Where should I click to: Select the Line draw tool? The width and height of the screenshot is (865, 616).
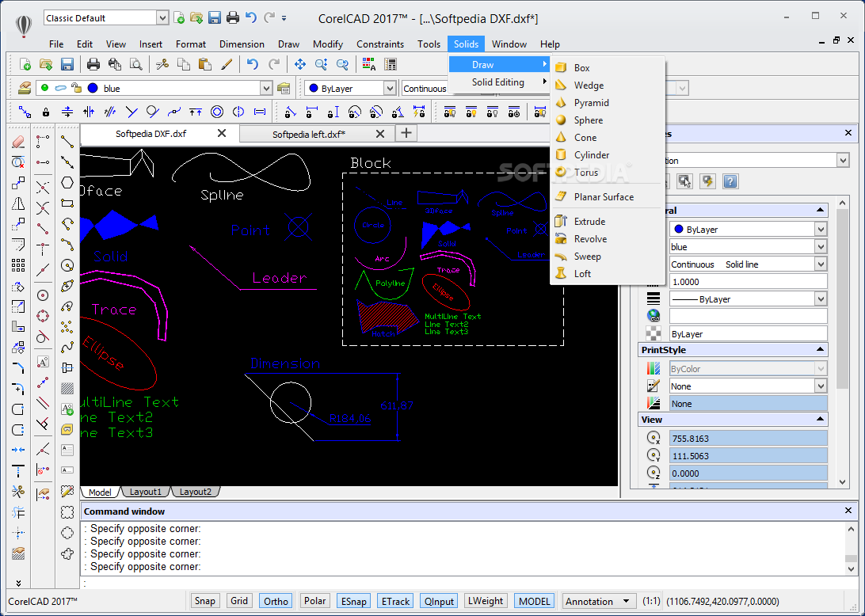[67, 142]
